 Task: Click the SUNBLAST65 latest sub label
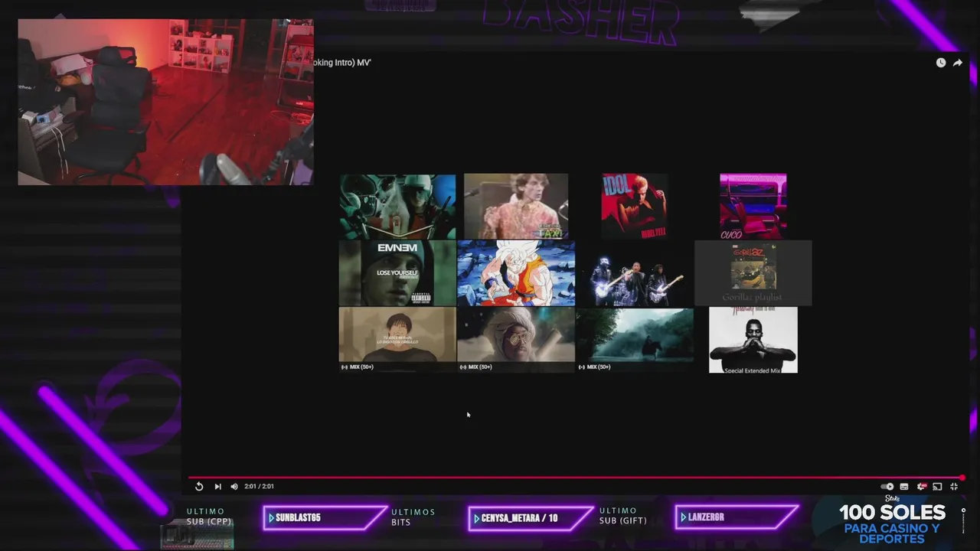[x=298, y=518]
